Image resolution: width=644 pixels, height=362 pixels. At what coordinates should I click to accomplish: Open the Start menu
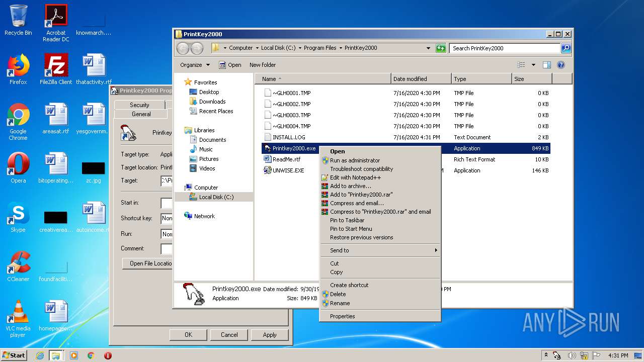coord(14,355)
